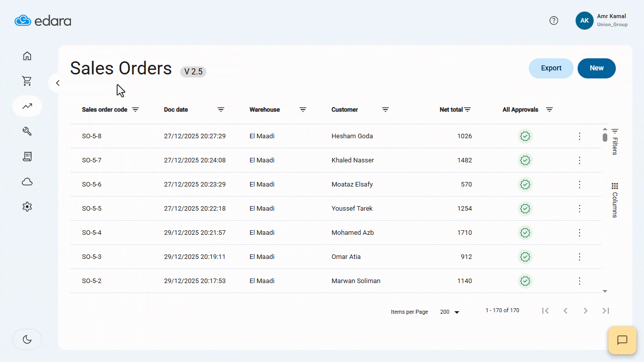The image size is (644, 362).
Task: Select the sales trend sidebar icon
Action: pos(27,106)
